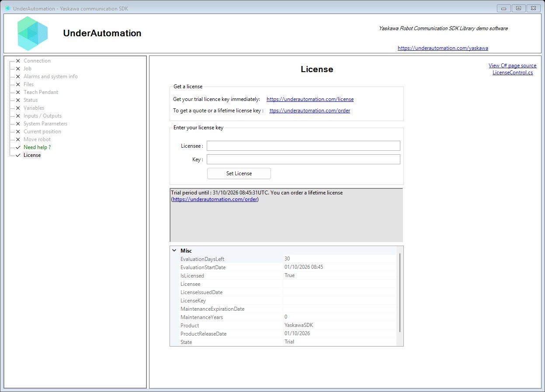545x392 pixels.
Task: Click the checkmark icon beside License
Action: pos(18,155)
